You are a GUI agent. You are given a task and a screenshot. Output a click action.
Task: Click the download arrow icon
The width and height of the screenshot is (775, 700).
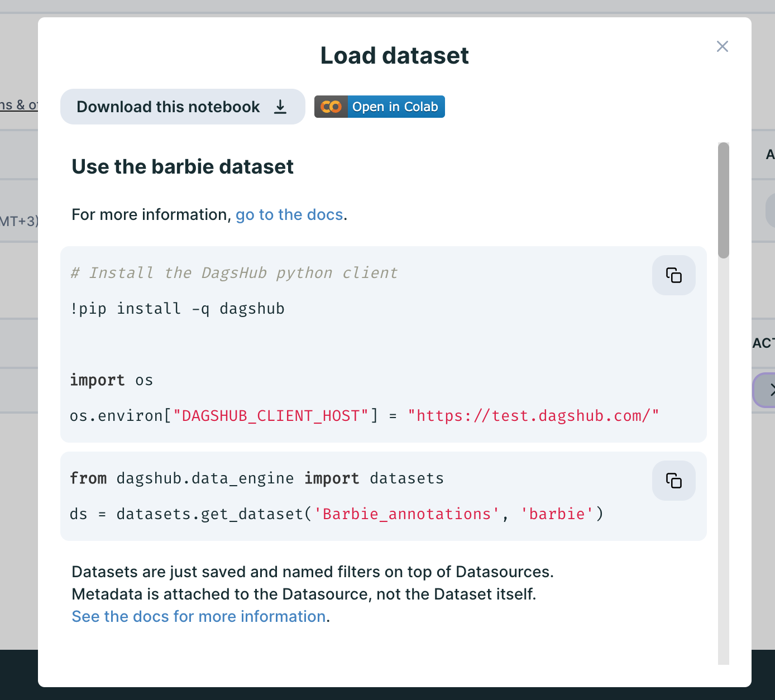coord(280,107)
